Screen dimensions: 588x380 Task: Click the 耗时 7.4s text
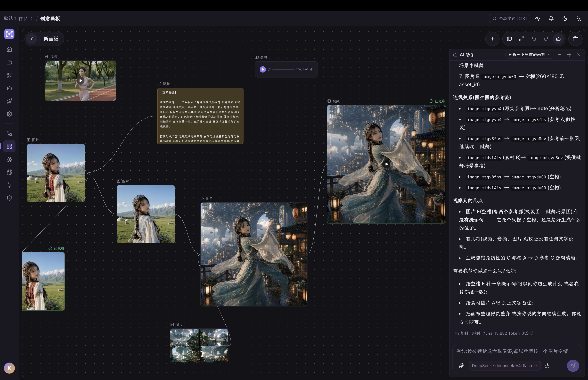(x=482, y=333)
